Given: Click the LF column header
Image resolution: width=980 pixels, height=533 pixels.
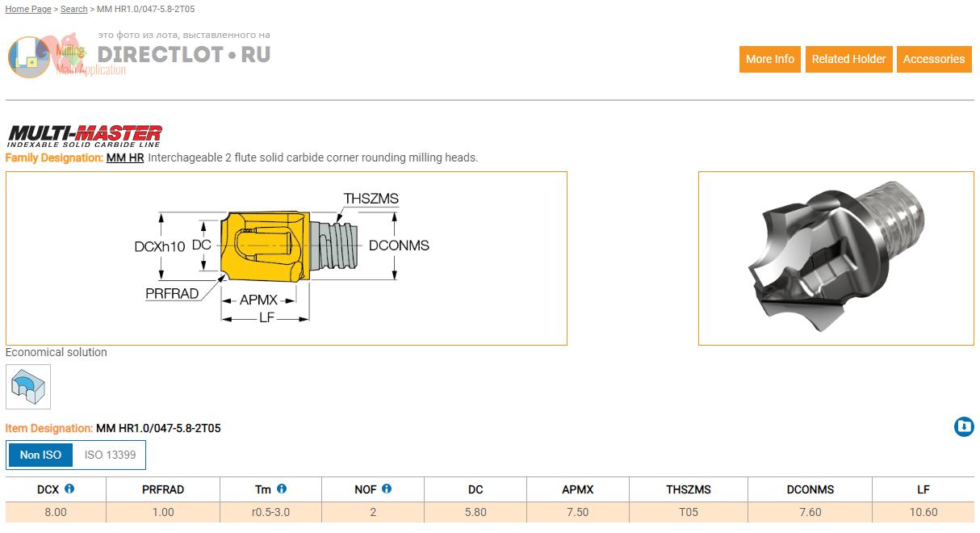Looking at the screenshot, I should point(923,489).
